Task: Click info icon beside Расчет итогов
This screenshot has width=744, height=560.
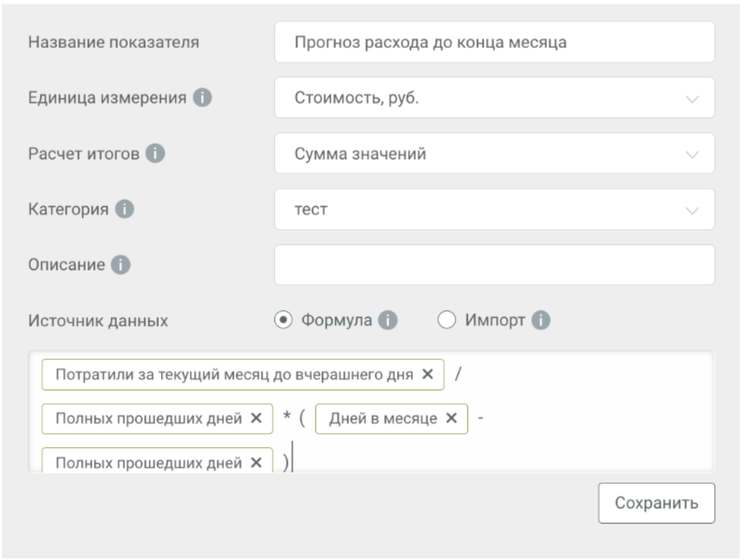Action: click(x=155, y=153)
